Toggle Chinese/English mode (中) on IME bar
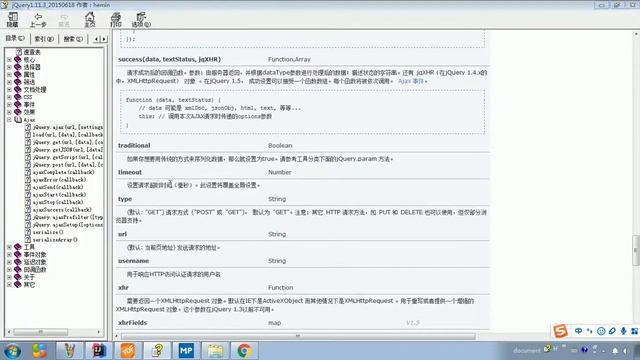The image size is (640, 360). tap(578, 331)
